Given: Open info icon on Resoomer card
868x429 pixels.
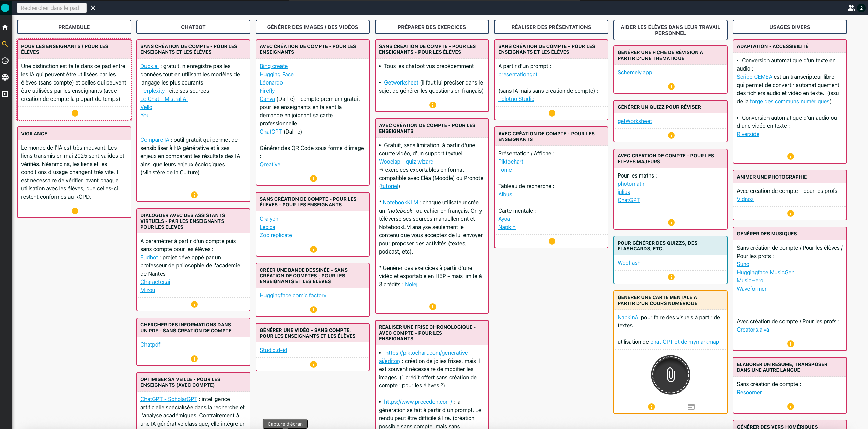Looking at the screenshot, I should pyautogui.click(x=791, y=407).
